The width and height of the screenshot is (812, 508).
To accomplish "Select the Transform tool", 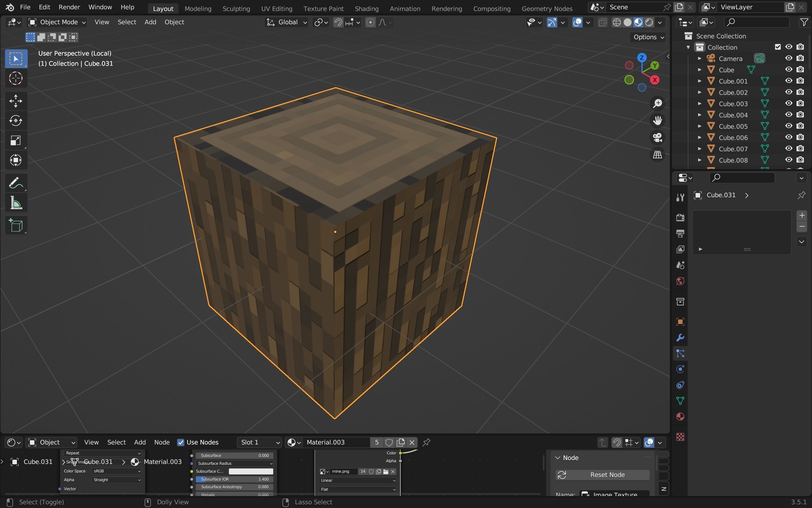I will point(16,160).
